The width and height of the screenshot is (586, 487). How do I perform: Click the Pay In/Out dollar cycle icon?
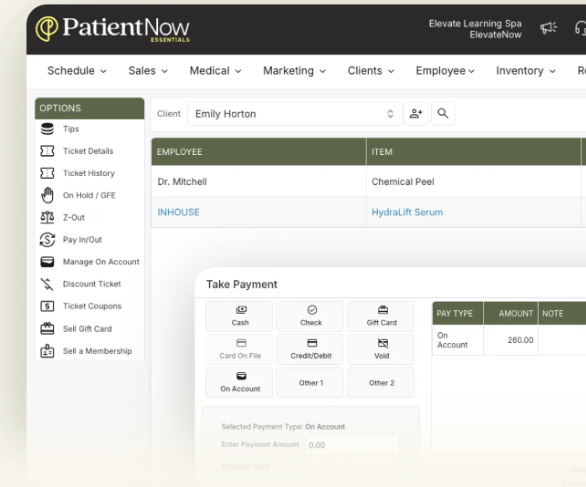point(47,240)
